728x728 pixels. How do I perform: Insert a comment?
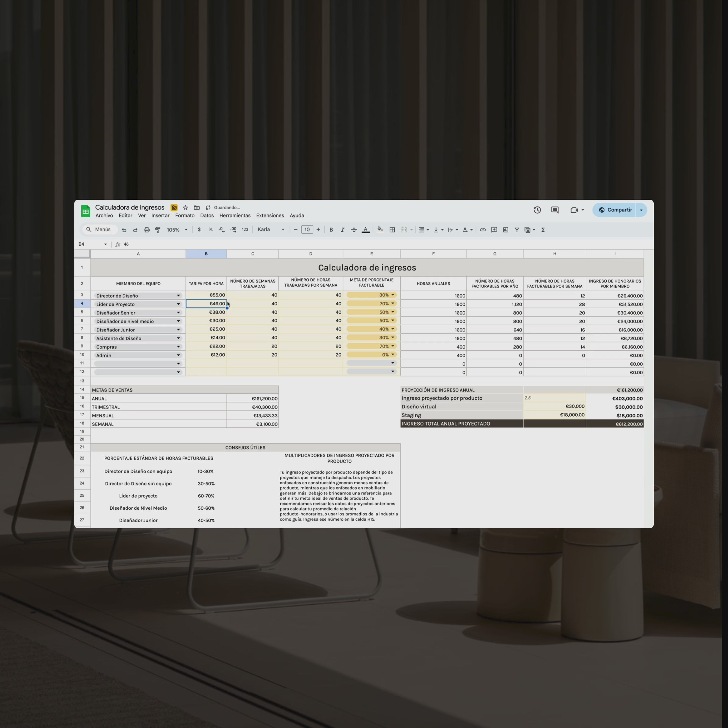click(494, 230)
